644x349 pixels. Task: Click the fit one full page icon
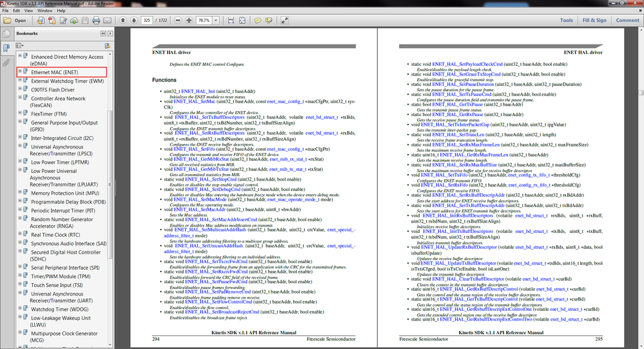tap(242, 20)
